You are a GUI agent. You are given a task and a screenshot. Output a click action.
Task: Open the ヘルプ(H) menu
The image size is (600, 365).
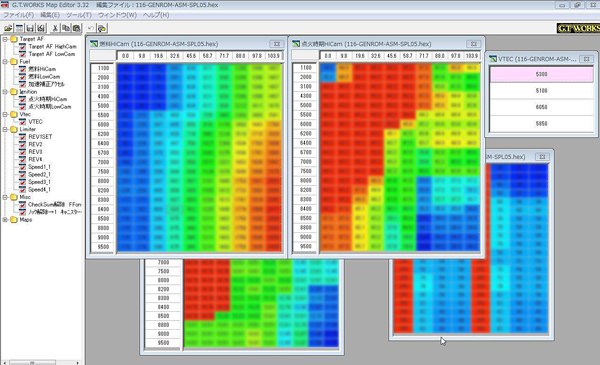156,15
